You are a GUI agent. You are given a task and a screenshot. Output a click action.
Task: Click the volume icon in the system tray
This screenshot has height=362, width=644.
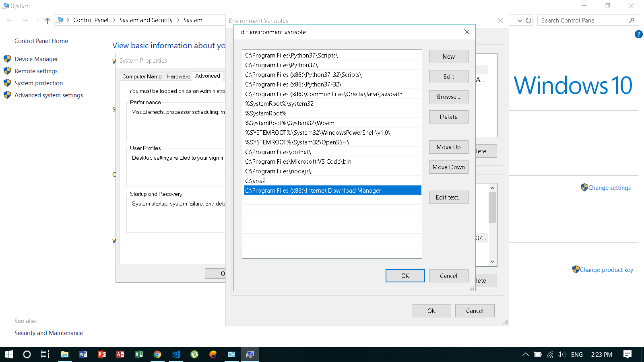561,354
